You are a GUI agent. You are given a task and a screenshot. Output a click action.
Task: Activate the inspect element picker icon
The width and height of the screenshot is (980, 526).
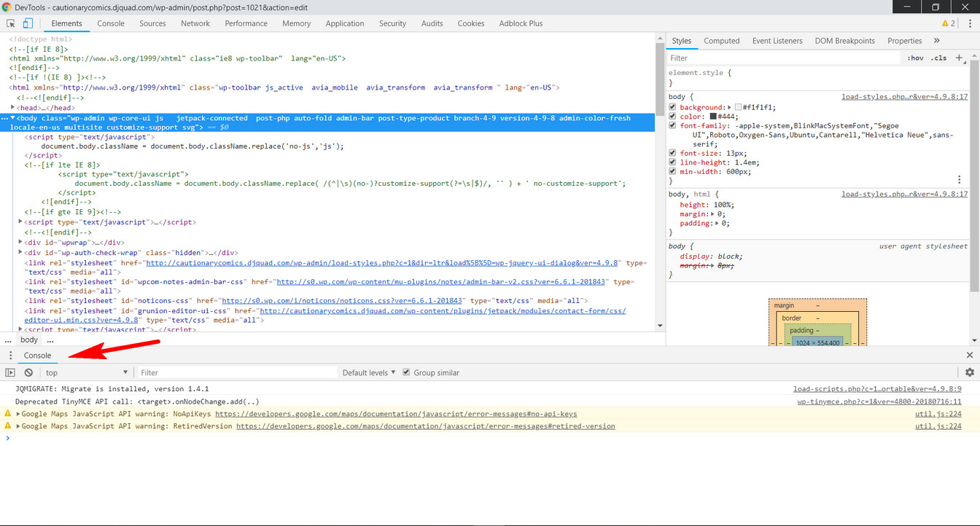tap(11, 23)
